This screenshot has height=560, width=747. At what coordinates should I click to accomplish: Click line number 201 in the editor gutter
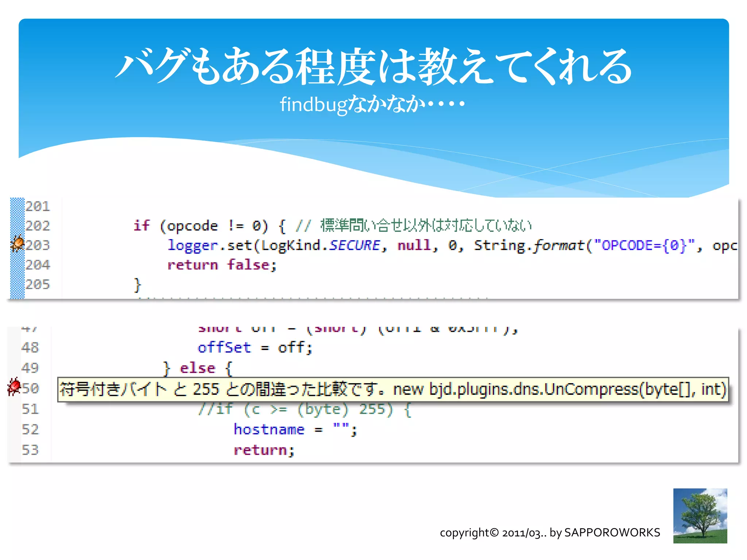point(38,206)
